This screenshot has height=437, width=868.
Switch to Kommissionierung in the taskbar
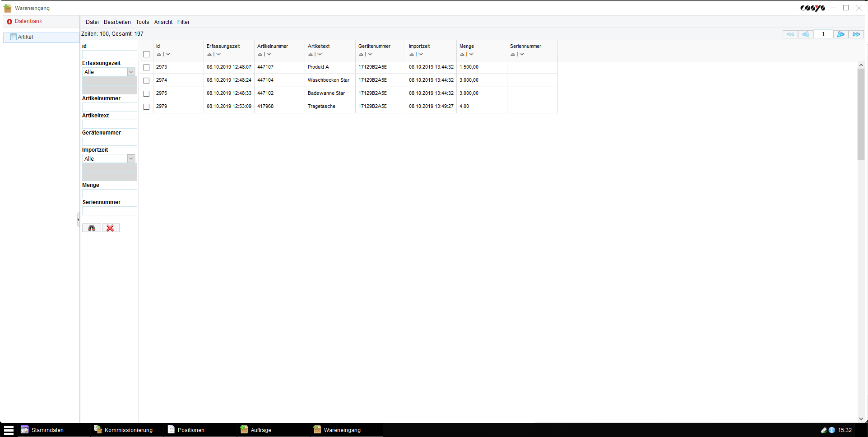pos(128,430)
